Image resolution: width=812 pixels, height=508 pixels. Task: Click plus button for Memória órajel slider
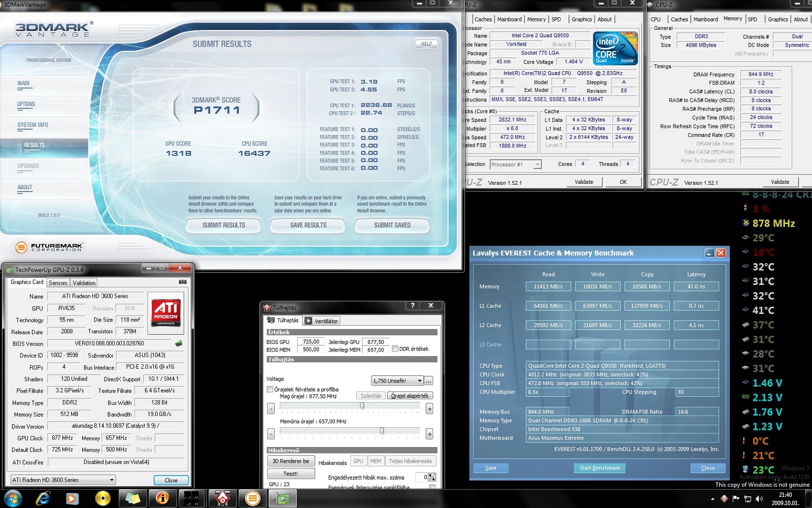(429, 434)
